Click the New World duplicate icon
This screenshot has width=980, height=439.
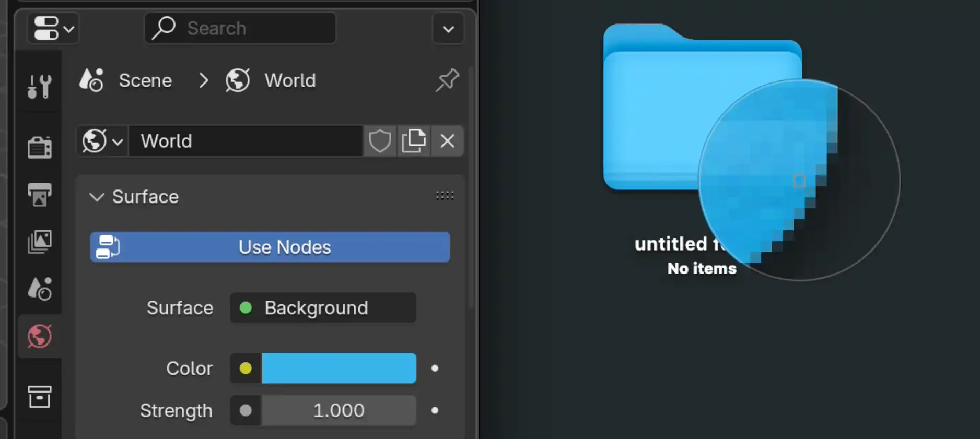414,141
